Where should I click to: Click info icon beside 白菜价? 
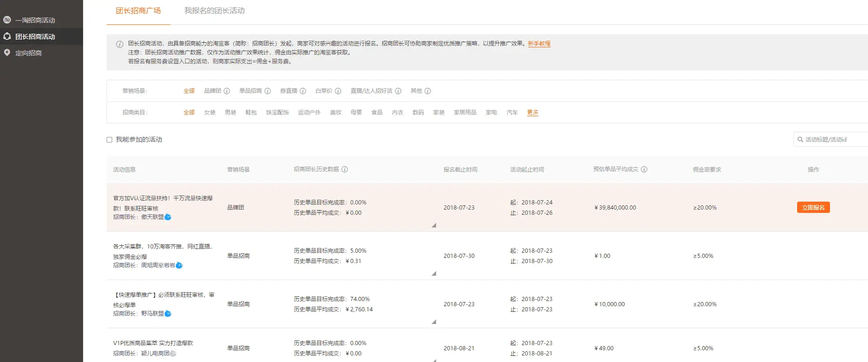pos(338,91)
